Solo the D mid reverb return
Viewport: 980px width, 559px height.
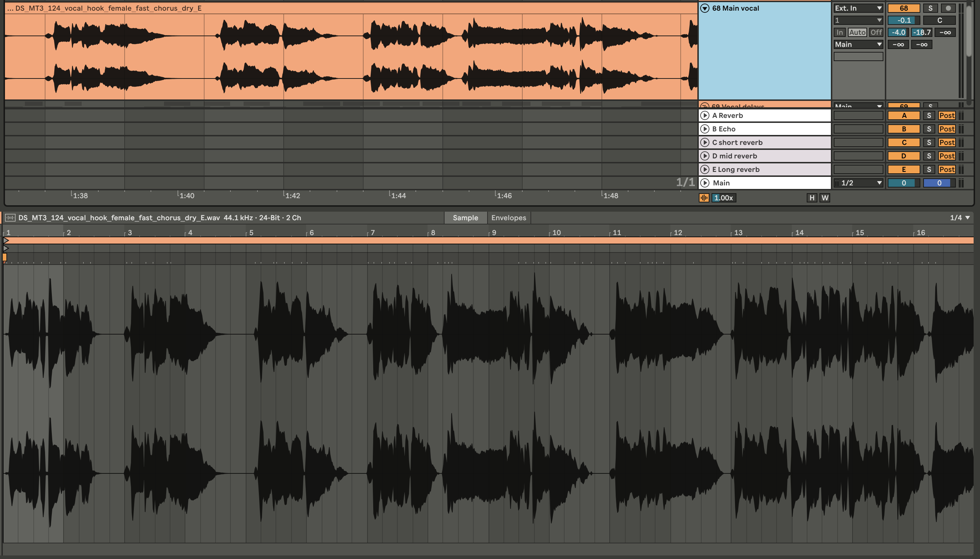[929, 156]
